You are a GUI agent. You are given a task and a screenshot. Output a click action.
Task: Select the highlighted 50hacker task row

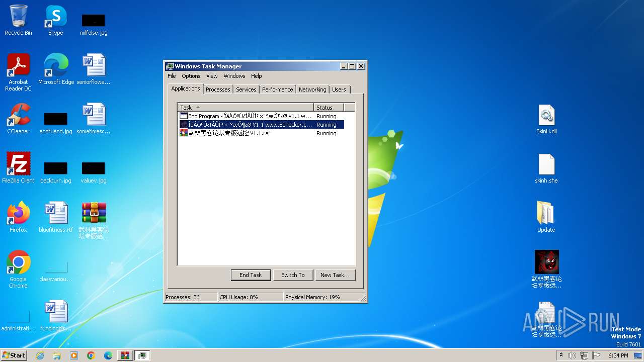[262, 125]
